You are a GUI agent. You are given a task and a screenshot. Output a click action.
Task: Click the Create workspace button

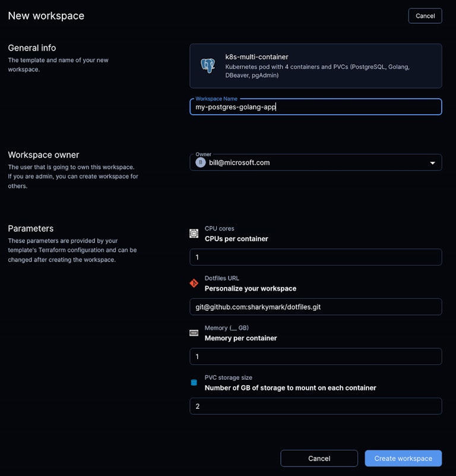click(403, 458)
